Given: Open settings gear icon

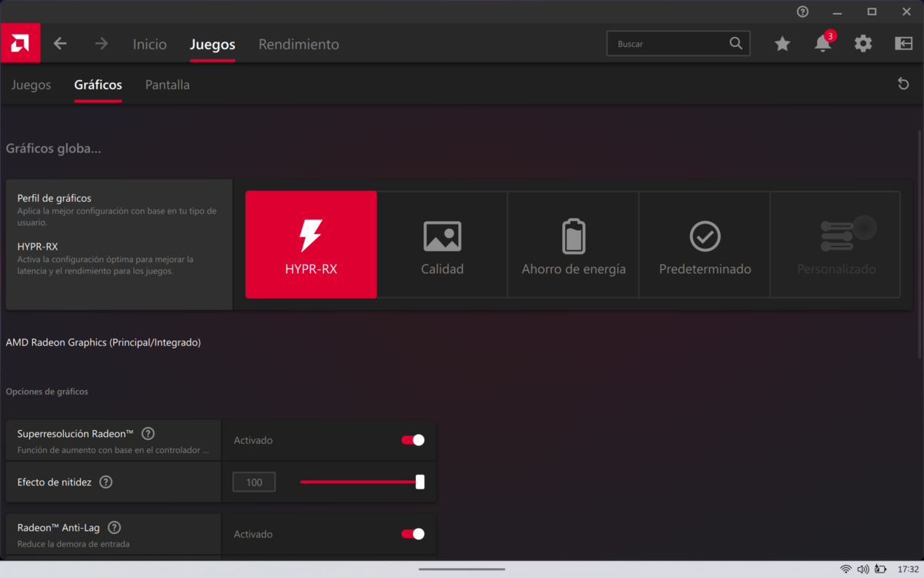Looking at the screenshot, I should [x=863, y=44].
